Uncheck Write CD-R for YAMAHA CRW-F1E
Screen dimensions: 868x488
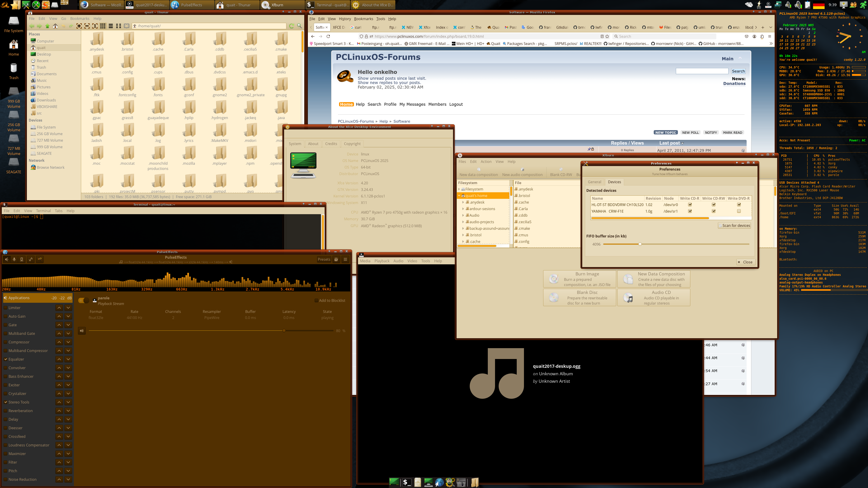[690, 211]
